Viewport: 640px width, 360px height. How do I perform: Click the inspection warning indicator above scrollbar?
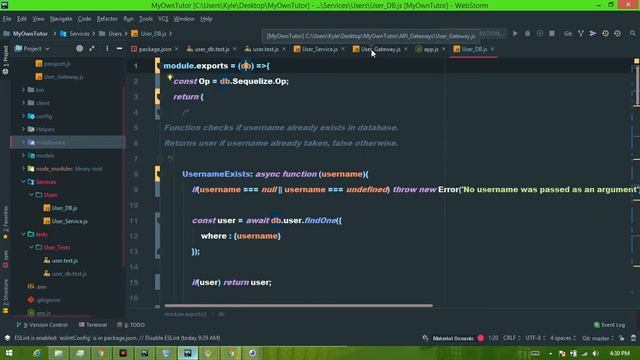tap(636, 61)
